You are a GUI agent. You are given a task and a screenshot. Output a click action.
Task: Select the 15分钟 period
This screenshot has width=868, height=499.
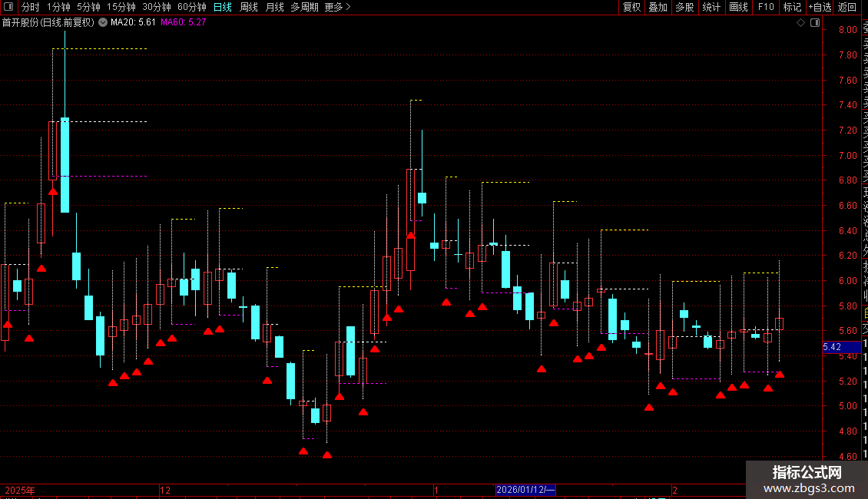point(121,7)
